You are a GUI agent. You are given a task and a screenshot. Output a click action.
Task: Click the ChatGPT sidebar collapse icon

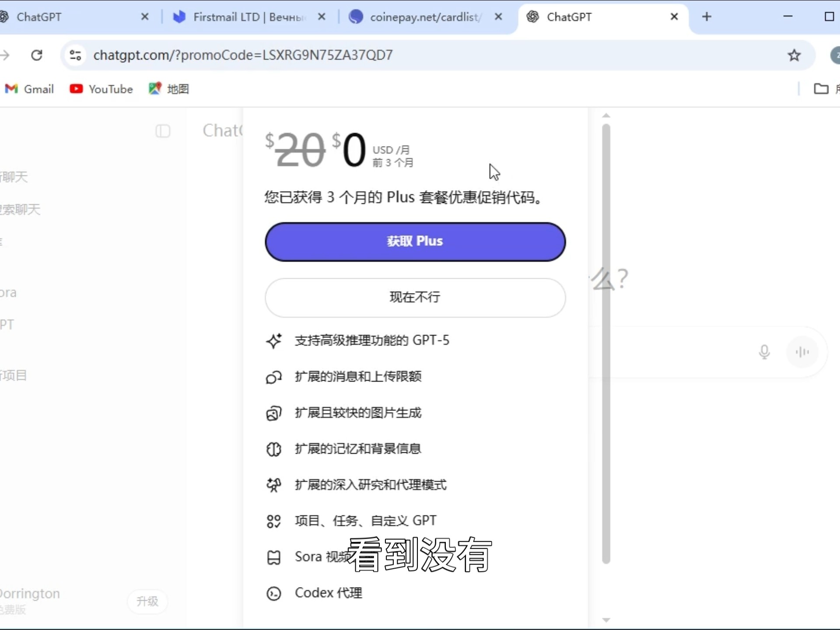pos(163,131)
